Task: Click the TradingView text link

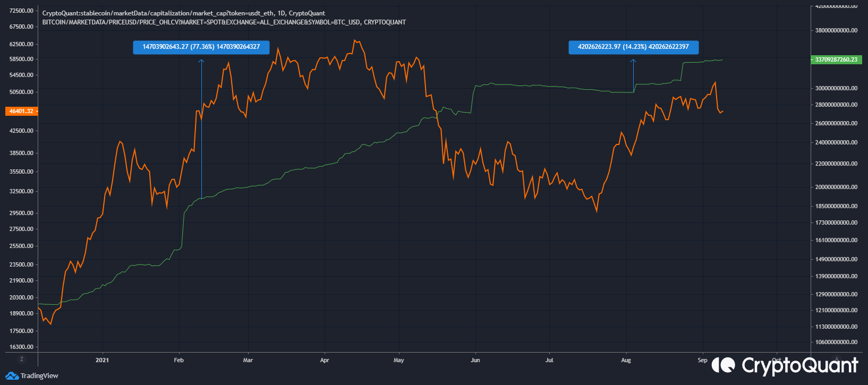Action: 39,376
